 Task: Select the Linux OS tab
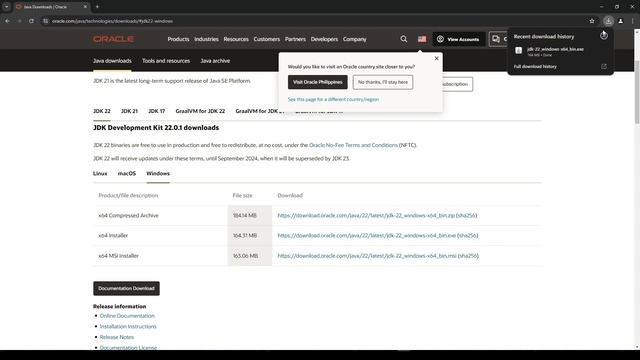100,173
